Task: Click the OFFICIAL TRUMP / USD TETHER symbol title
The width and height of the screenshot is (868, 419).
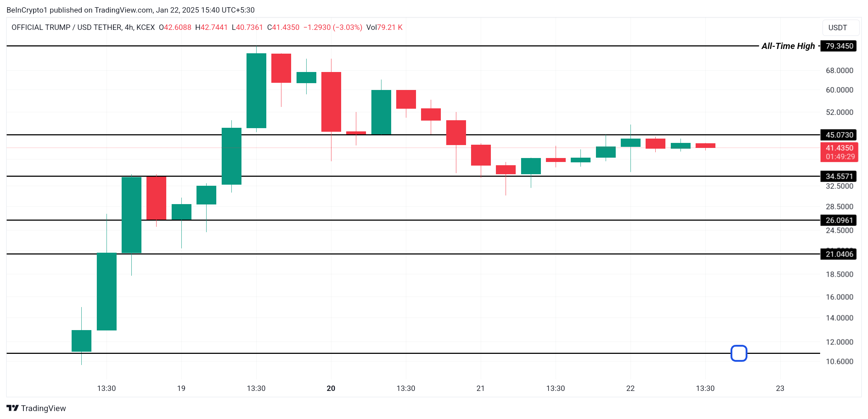Action: tap(83, 27)
